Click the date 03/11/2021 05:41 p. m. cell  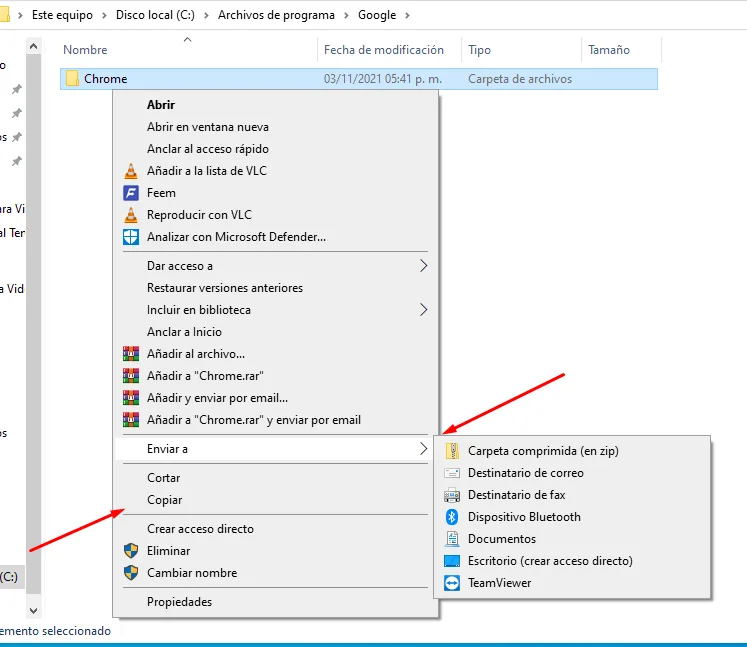click(383, 79)
